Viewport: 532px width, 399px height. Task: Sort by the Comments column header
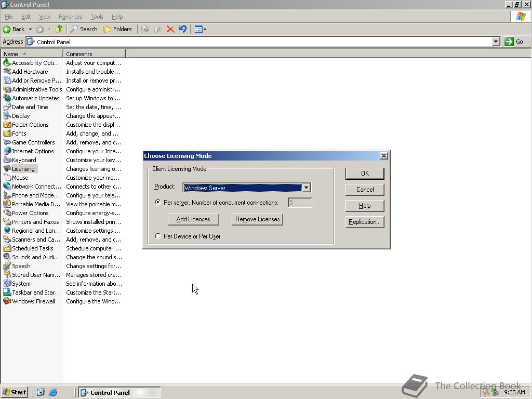click(95, 54)
